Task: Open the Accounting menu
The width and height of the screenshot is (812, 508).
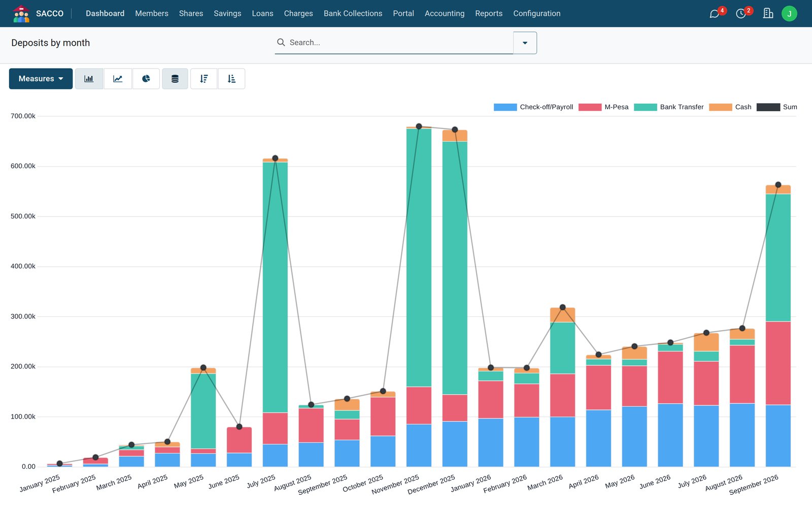Action: pyautogui.click(x=445, y=14)
